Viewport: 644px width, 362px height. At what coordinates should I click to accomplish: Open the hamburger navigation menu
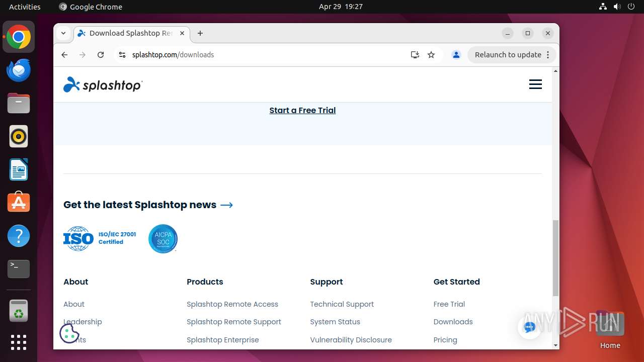pyautogui.click(x=535, y=84)
